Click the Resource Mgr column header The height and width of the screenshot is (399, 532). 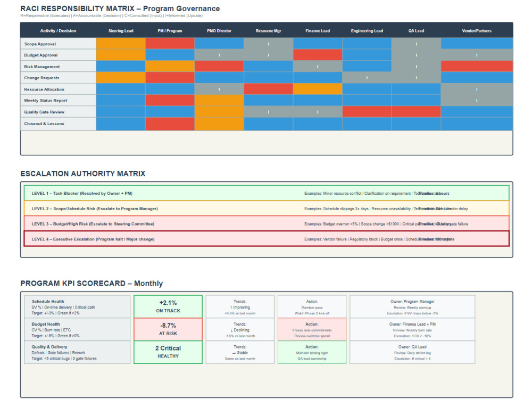pos(268,30)
